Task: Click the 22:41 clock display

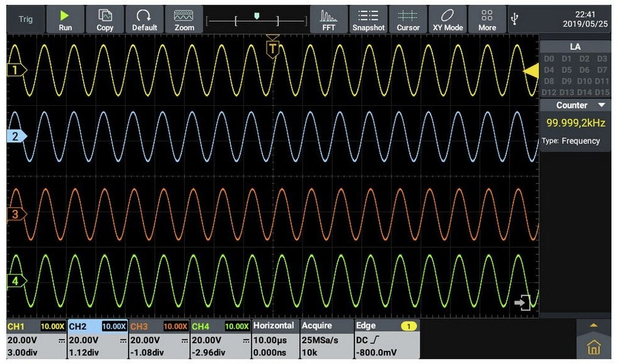Action: (x=585, y=14)
